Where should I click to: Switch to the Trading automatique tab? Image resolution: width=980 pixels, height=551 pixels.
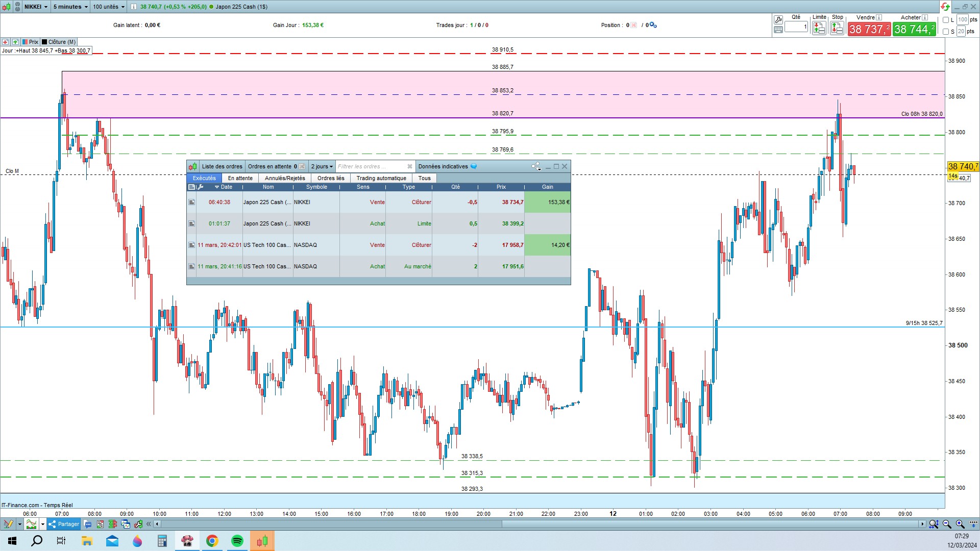click(381, 178)
